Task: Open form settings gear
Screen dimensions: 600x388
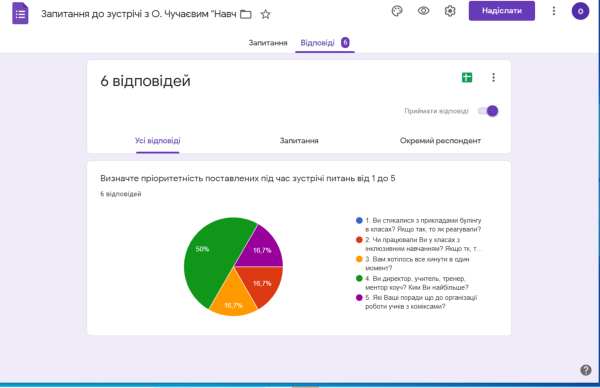Action: click(x=450, y=11)
